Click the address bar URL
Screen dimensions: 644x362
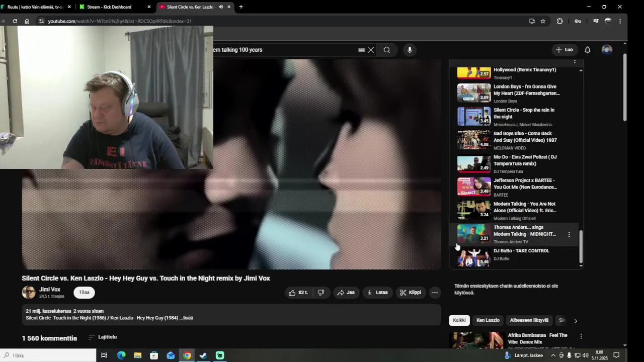120,21
